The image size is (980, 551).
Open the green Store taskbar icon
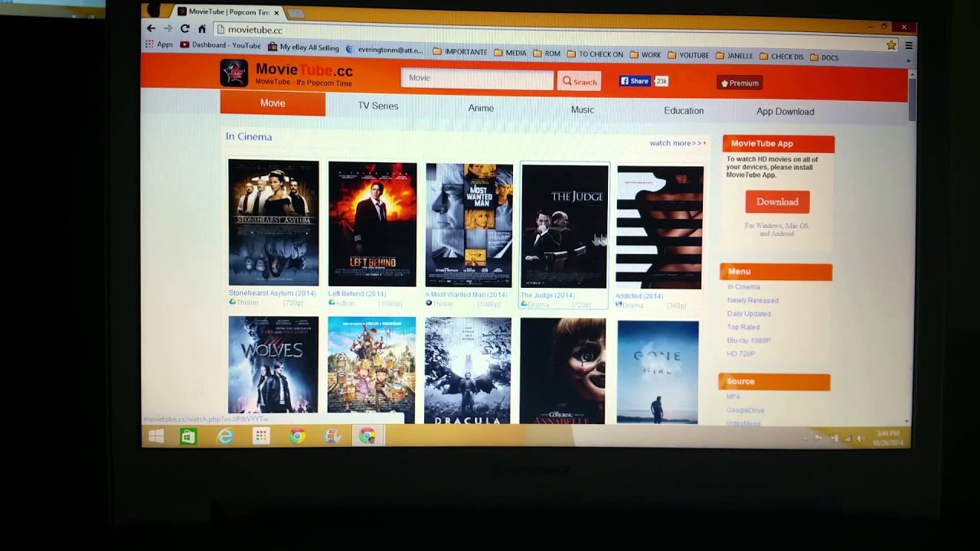click(188, 437)
